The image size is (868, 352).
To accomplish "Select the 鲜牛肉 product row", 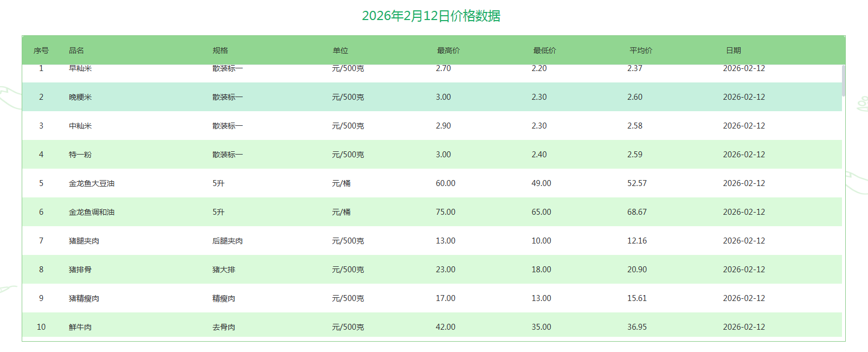I will (x=80, y=327).
